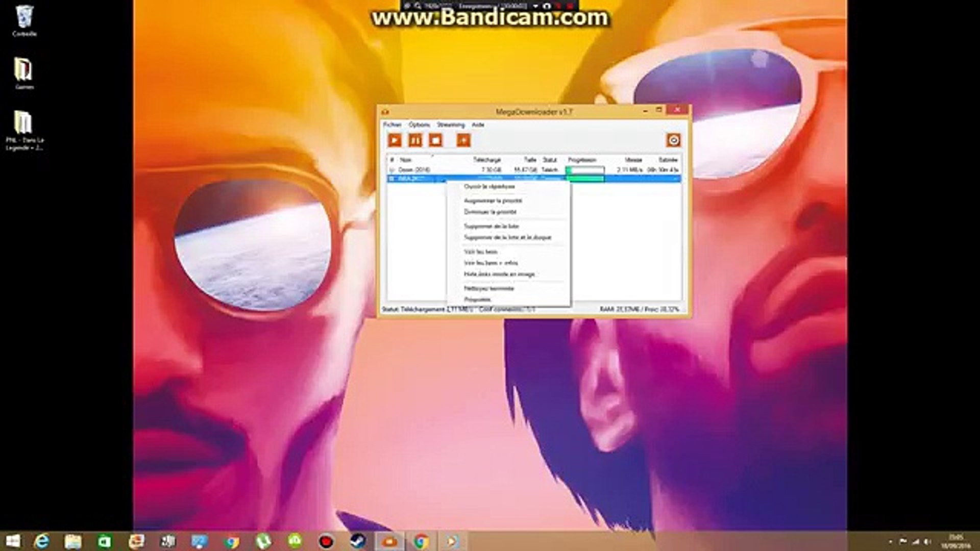Open the Fichier menu
This screenshot has height=551, width=980.
click(x=392, y=124)
